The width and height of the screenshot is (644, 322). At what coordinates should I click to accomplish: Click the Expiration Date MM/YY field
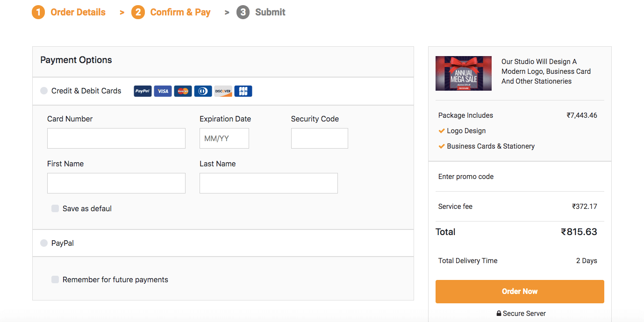click(x=224, y=138)
